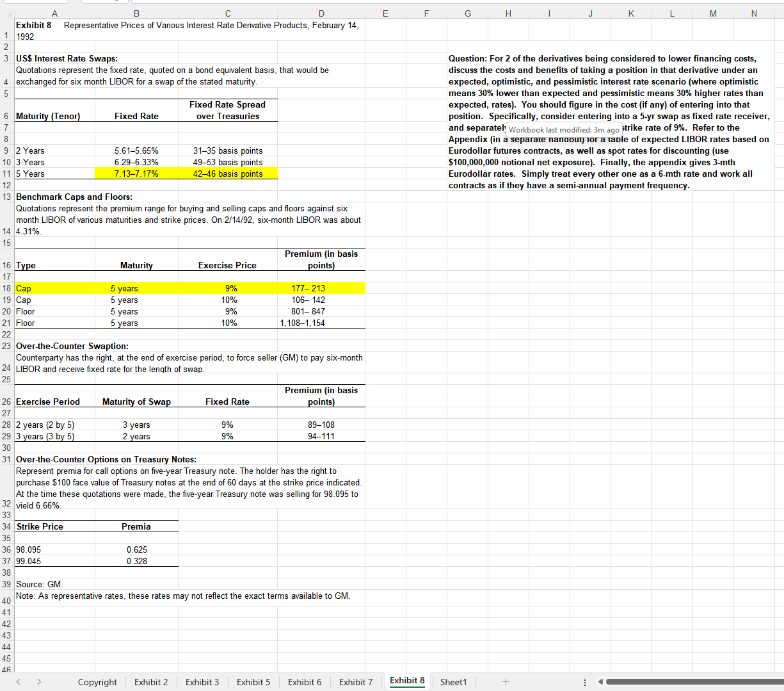The image size is (784, 691).
Task: Add a new sheet with the plus icon
Action: pos(506,682)
